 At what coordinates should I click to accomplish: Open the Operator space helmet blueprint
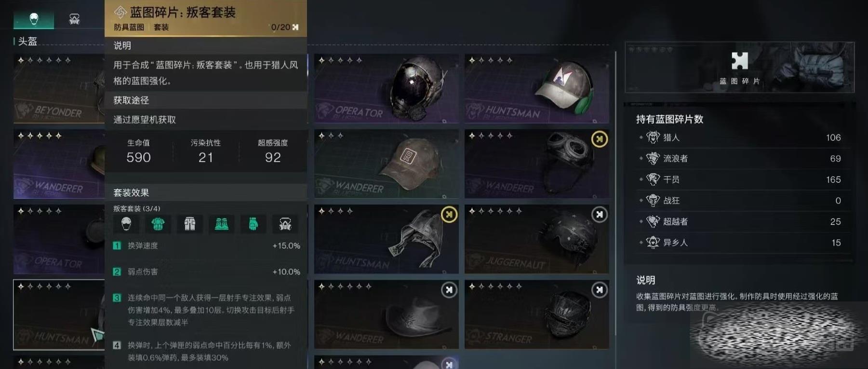387,88
